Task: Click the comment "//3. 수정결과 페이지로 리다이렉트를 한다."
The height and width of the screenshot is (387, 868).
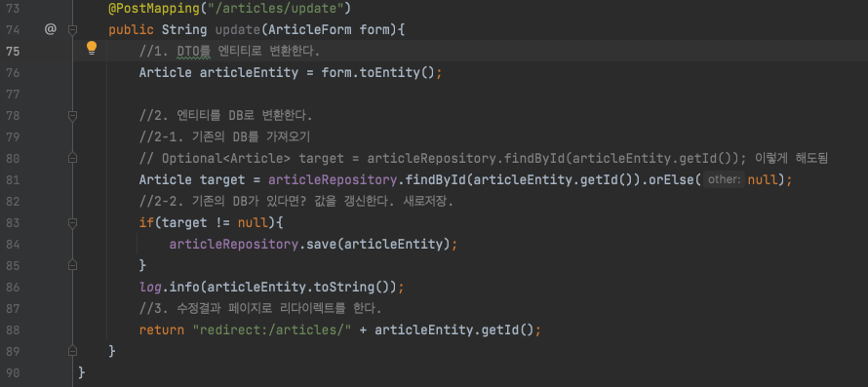Action: [260, 308]
